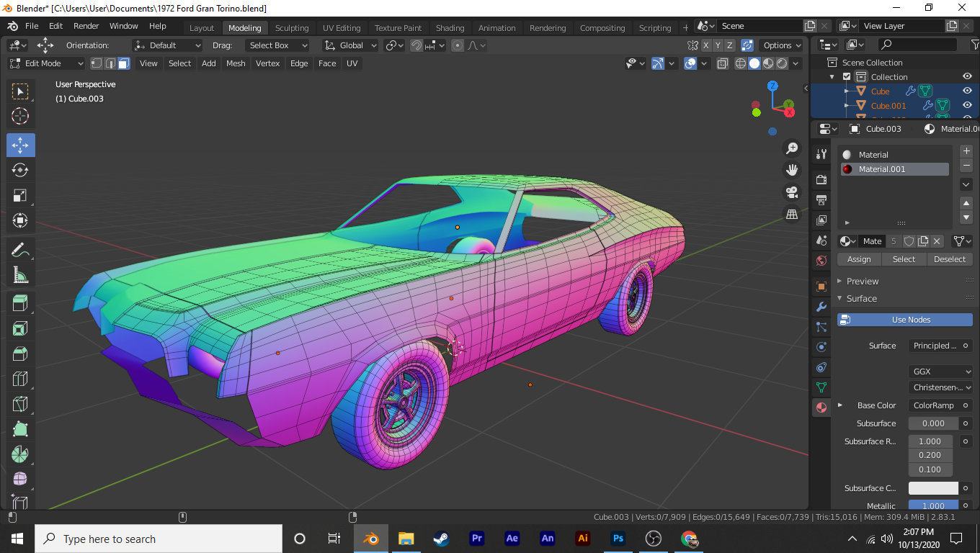Click the Assign button
This screenshot has height=553, width=980.
tap(859, 259)
